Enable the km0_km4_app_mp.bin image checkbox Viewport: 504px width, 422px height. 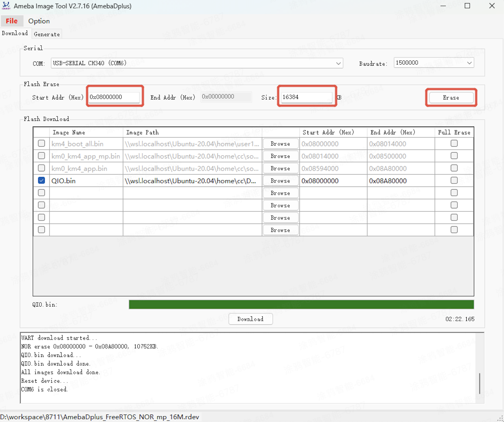[x=42, y=156]
